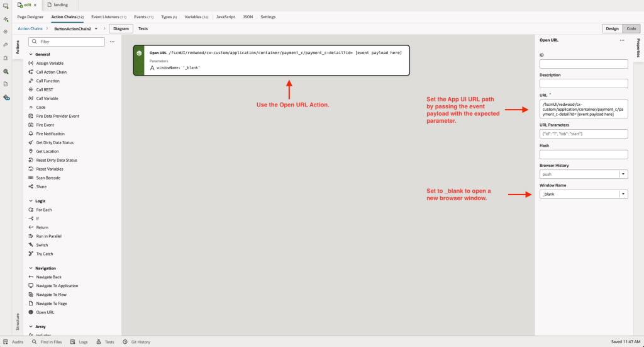Image resolution: width=644 pixels, height=347 pixels.
Task: Open the Event Listeners tab
Action: coord(109,17)
